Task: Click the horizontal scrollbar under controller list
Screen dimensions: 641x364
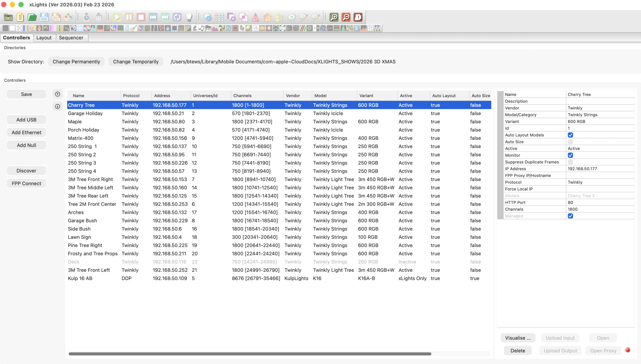Action: click(250, 354)
